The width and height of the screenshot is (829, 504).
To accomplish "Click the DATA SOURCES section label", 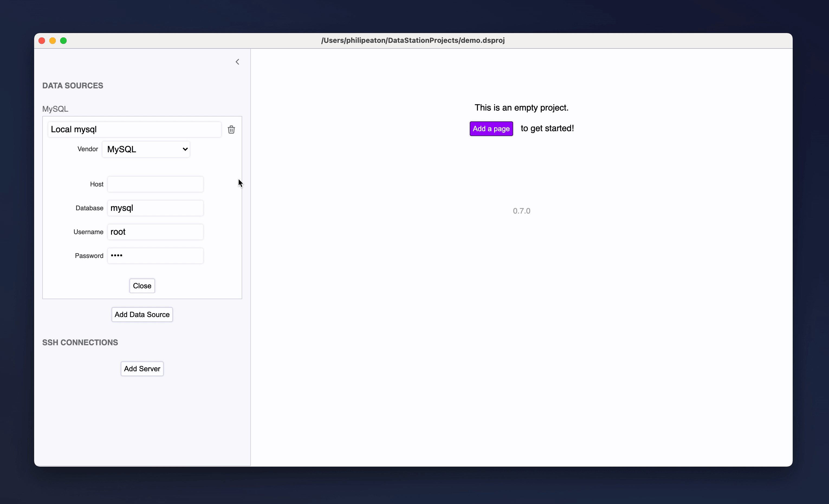I will point(72,85).
